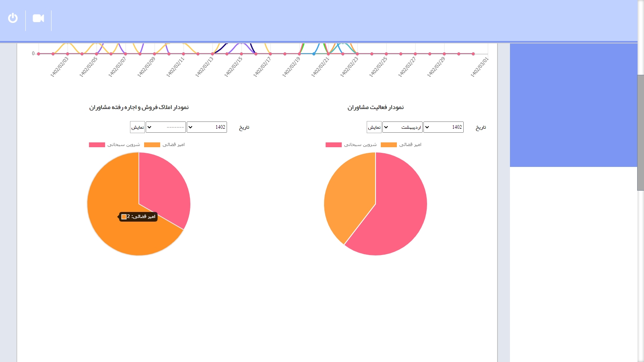
Task: Toggle امیر قضائی legend in املاک فروش chart
Action: (164, 145)
